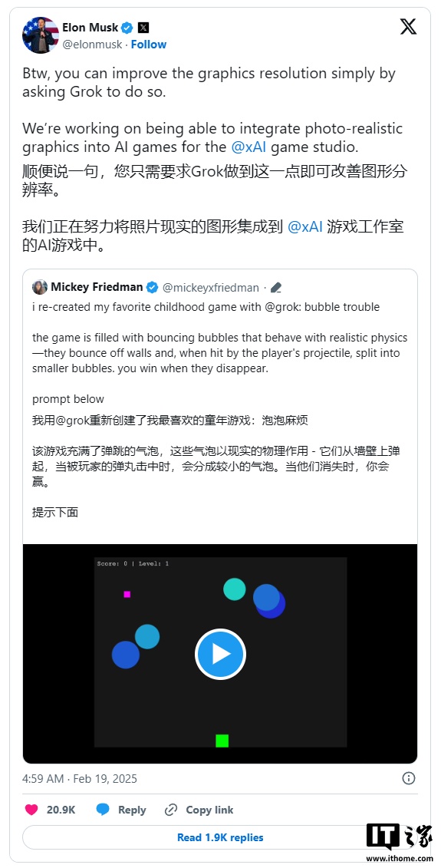Image resolution: width=441 pixels, height=868 pixels.
Task: Open the @xAI mention in English text
Action: pos(248,147)
